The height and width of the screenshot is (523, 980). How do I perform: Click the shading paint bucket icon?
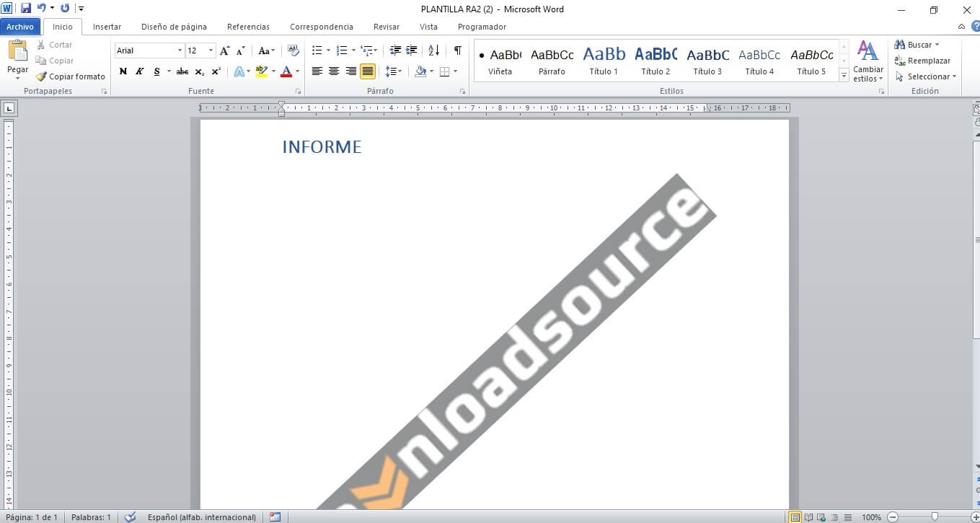tap(420, 71)
